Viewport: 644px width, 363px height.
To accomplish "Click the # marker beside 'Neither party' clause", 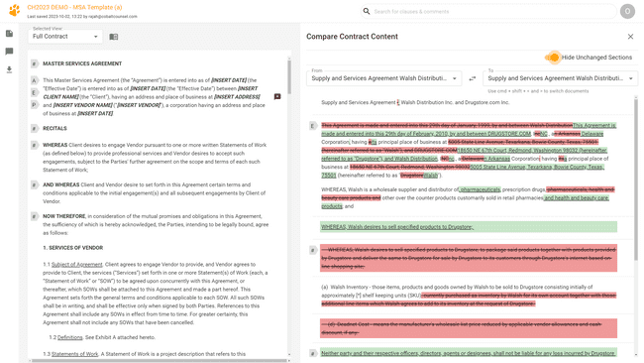I will (313, 353).
